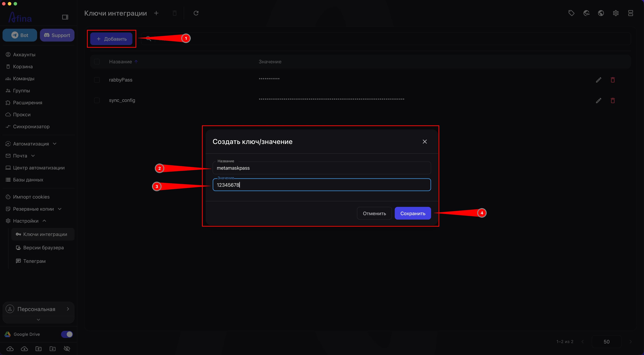Viewport: 644px width, 355px height.
Task: Click the Discord Support button
Action: pyautogui.click(x=57, y=35)
